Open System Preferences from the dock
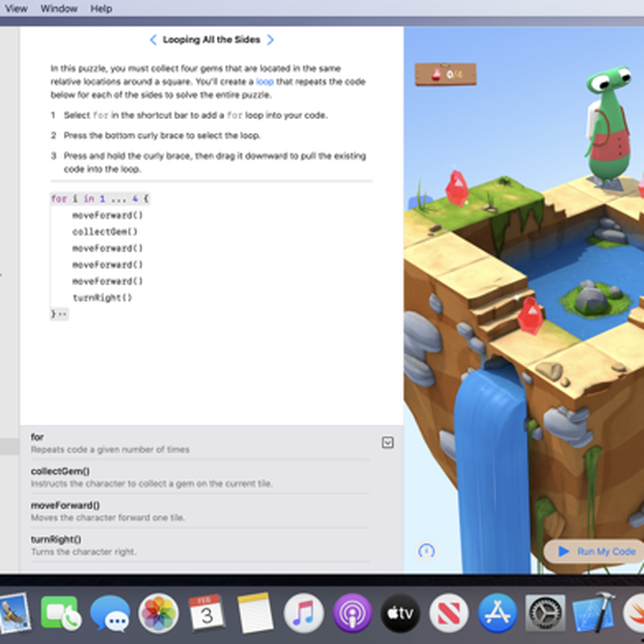 click(x=545, y=612)
